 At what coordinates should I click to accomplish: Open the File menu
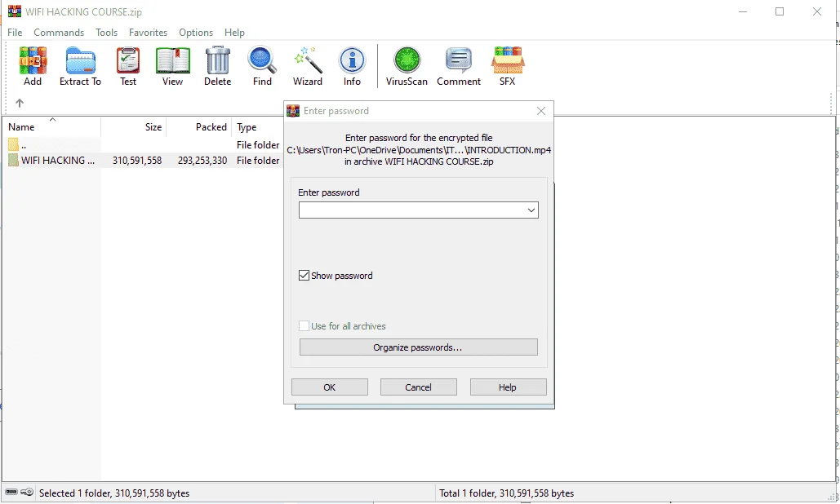(x=15, y=33)
